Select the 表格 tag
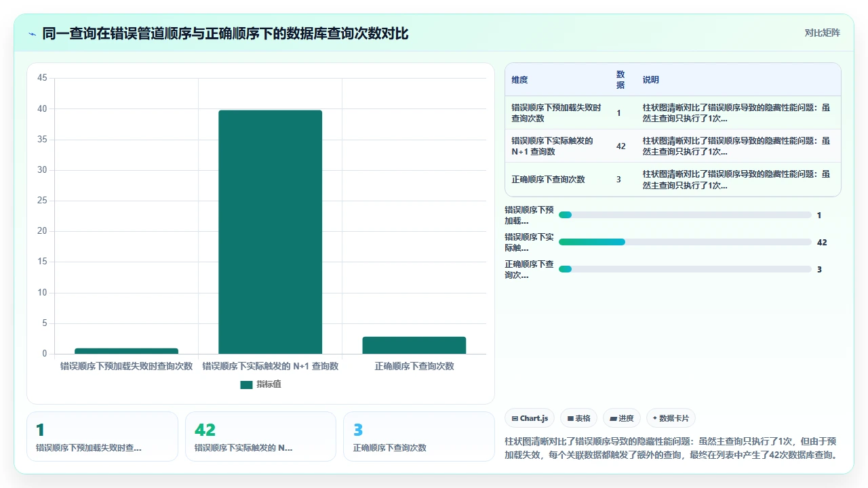The width and height of the screenshot is (868, 488). (x=578, y=418)
